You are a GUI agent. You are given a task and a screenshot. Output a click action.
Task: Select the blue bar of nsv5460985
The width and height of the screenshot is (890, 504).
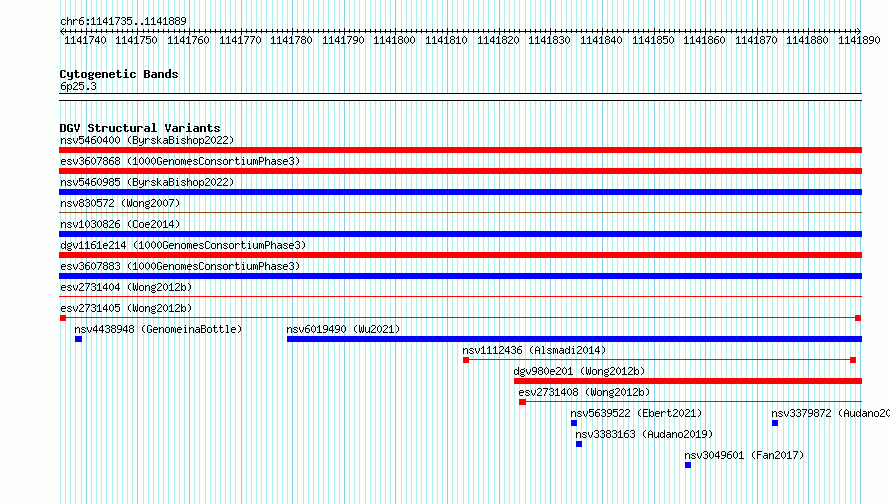tap(460, 192)
